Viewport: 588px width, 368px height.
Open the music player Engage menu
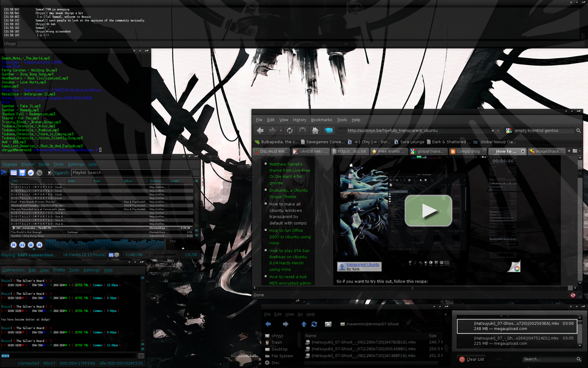coord(10,164)
